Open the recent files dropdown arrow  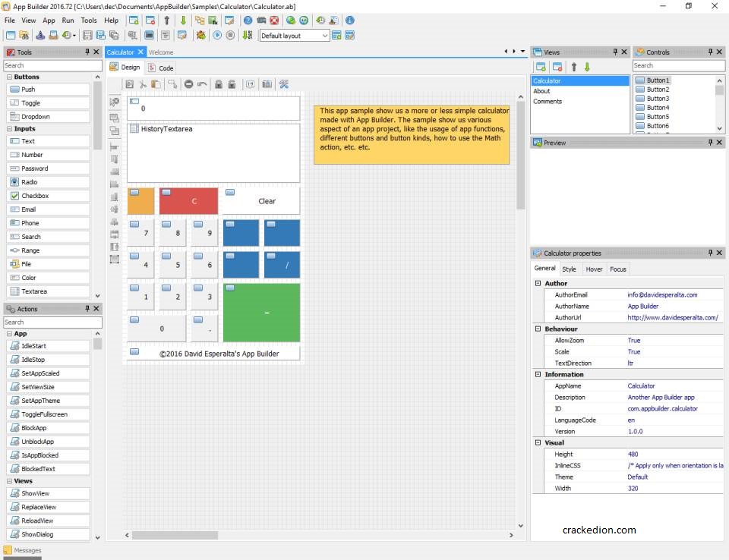[74, 36]
